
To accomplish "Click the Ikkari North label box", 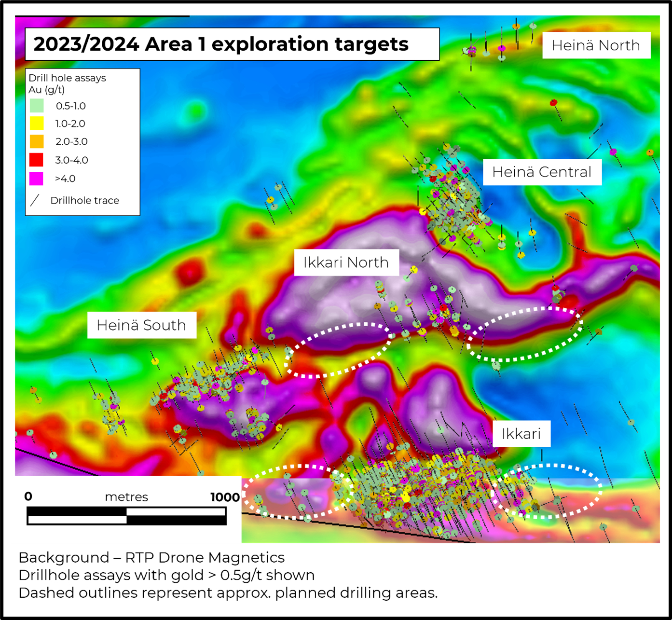I will click(346, 262).
